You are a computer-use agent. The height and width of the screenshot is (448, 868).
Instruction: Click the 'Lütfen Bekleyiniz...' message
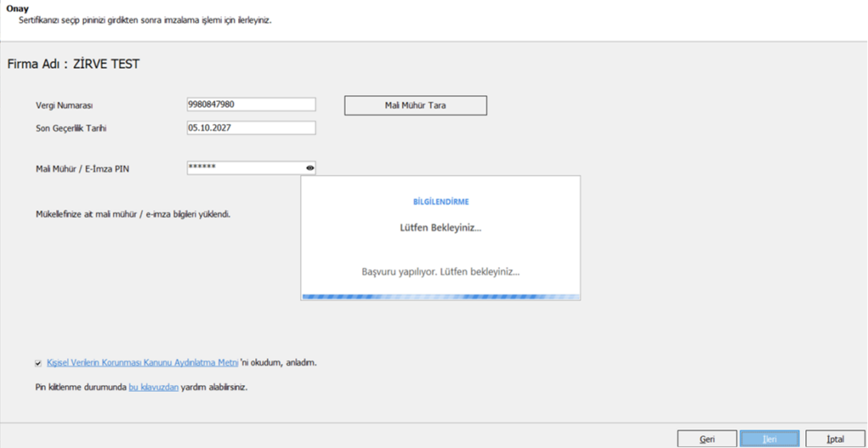click(x=441, y=228)
